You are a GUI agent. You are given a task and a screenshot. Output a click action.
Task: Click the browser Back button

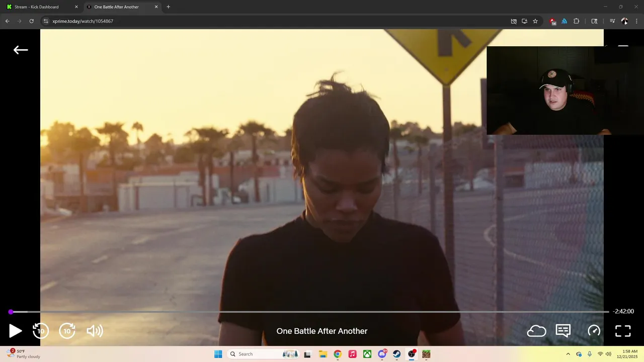tap(8, 21)
